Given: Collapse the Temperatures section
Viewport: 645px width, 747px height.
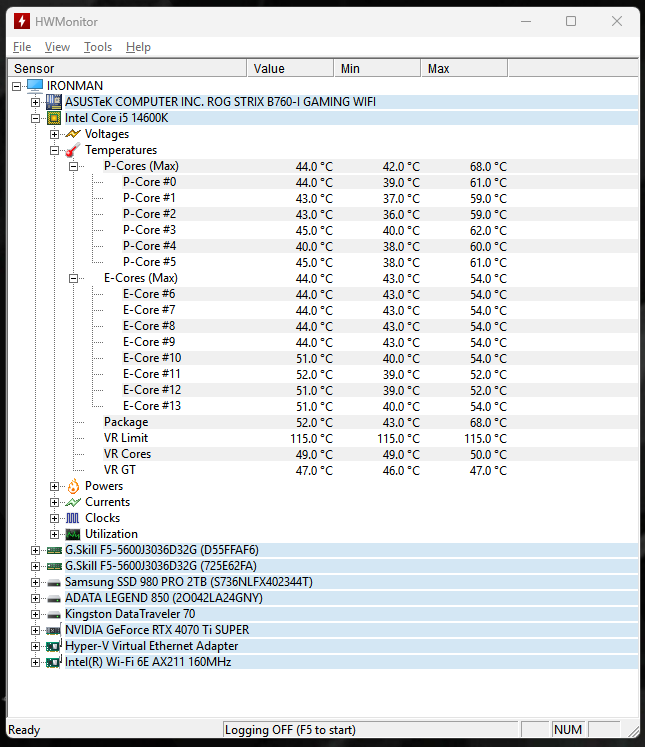Looking at the screenshot, I should 54,150.
